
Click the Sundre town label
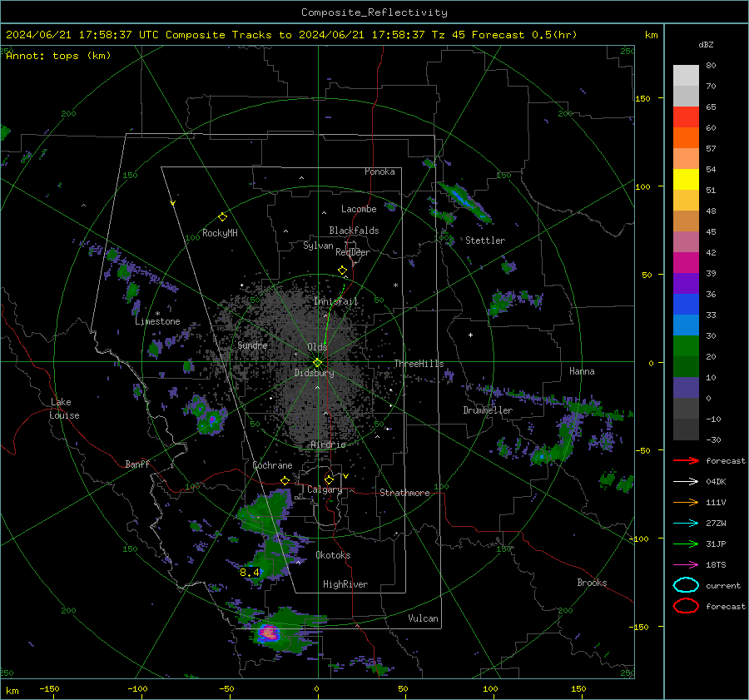tap(252, 345)
